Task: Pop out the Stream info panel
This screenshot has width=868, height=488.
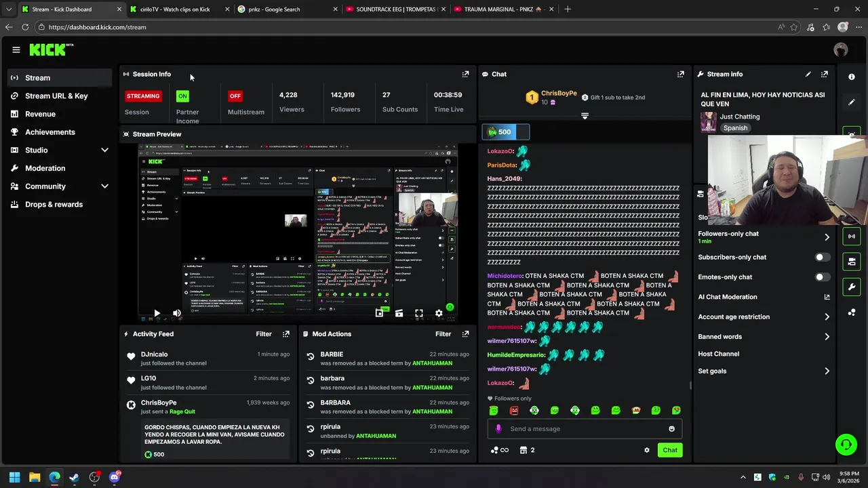Action: (824, 74)
